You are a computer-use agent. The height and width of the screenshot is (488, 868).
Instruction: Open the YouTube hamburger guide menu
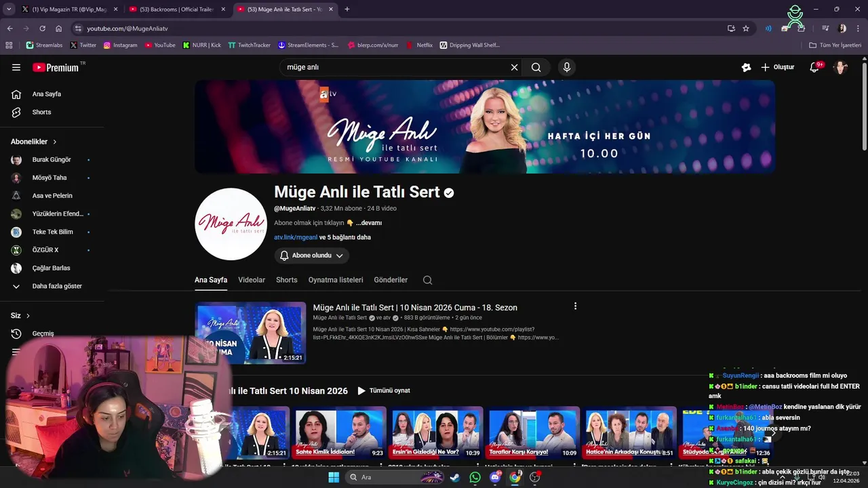[16, 67]
